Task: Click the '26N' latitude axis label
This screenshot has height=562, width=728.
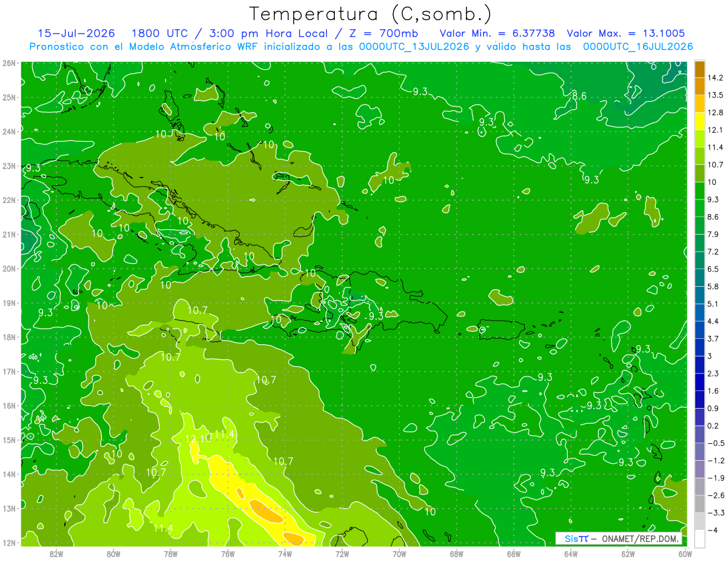Action: click(8, 63)
